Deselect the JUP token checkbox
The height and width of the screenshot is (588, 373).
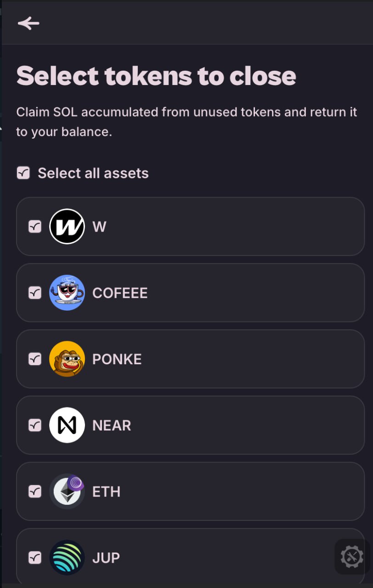tap(35, 557)
